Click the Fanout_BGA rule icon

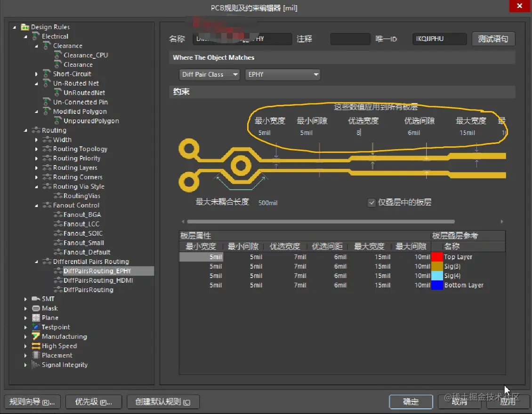tap(58, 215)
